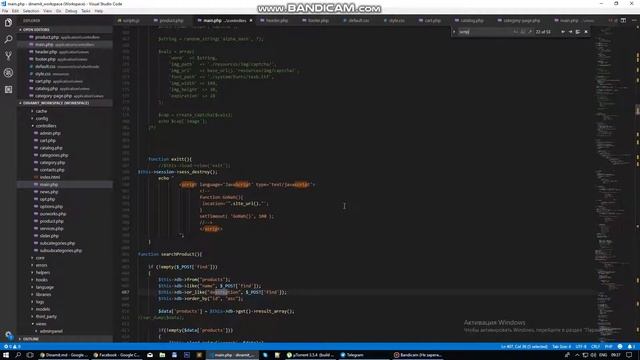Select style.css in Open Editors list
640x360 pixels.
click(x=65, y=74)
